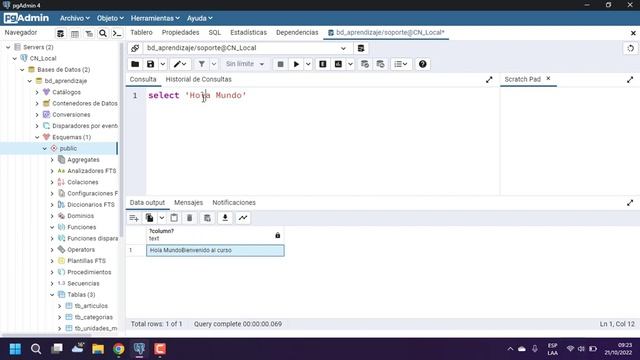Click the Explain Analyze button
640x360 pixels.
click(338, 64)
